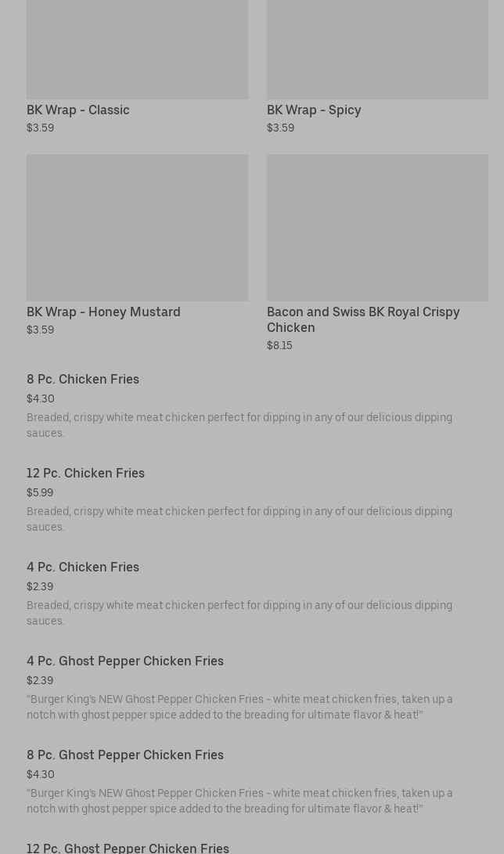Click the BK Wrap - Spicy title

point(314,110)
